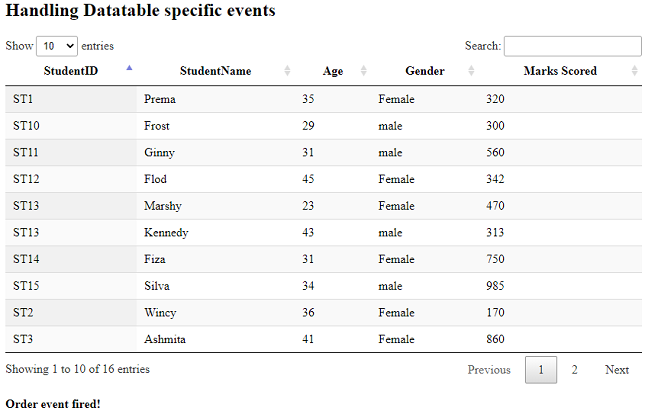Screen dimensions: 645x414
Task: Click the Age column sort icon
Action: 363,71
